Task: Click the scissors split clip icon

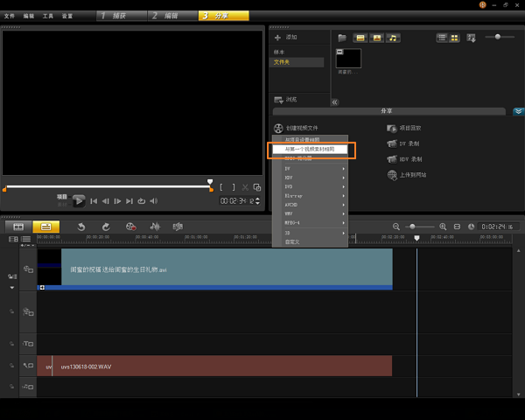Action: (x=245, y=187)
